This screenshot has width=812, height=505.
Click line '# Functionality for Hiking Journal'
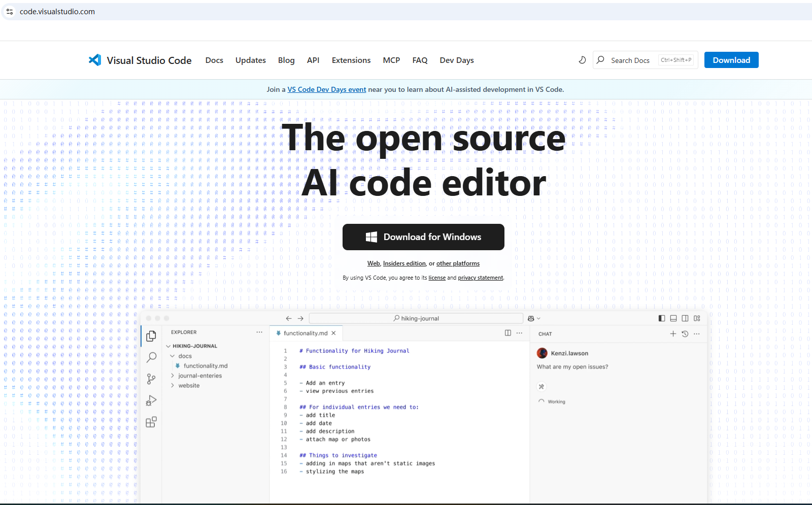[354, 351]
